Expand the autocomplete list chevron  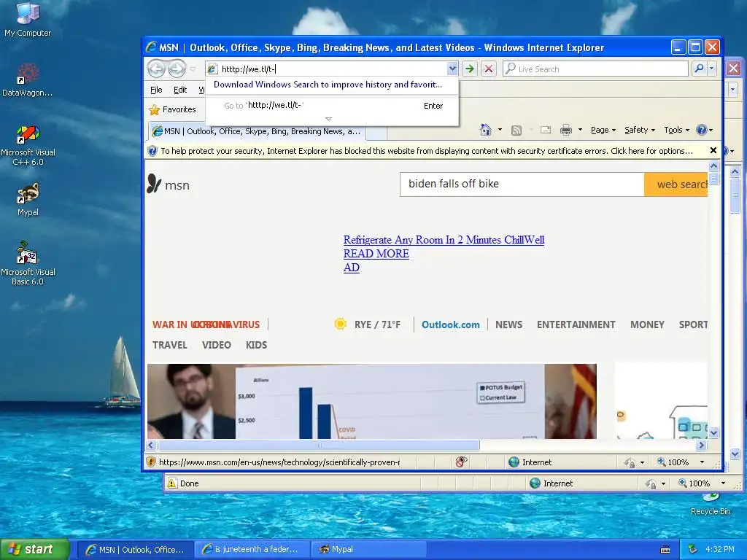(329, 119)
